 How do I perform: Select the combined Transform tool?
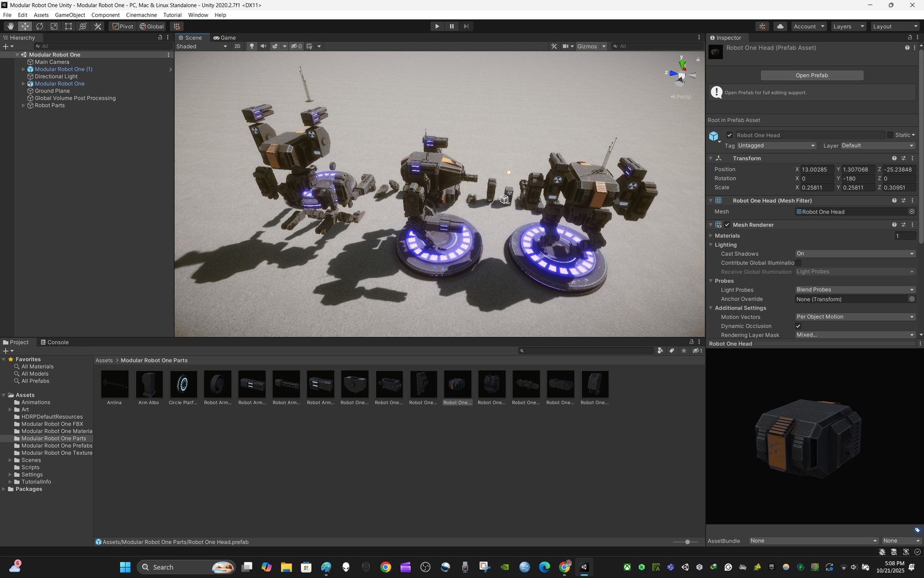tap(83, 26)
